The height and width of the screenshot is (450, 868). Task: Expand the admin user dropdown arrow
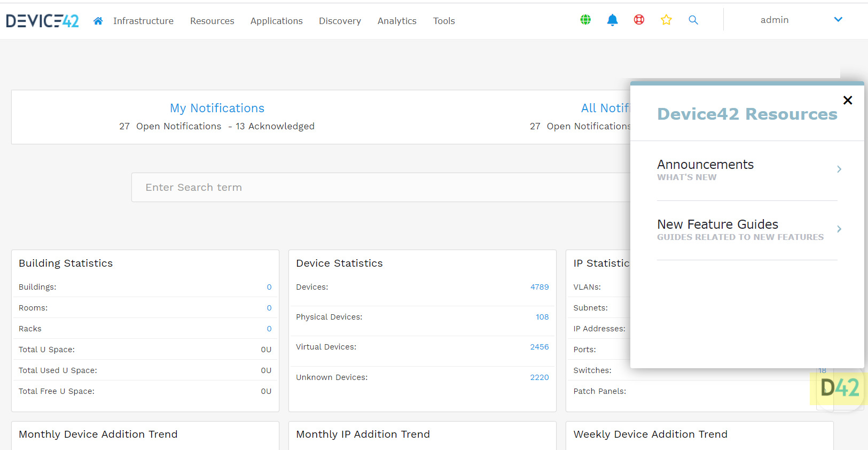838,20
